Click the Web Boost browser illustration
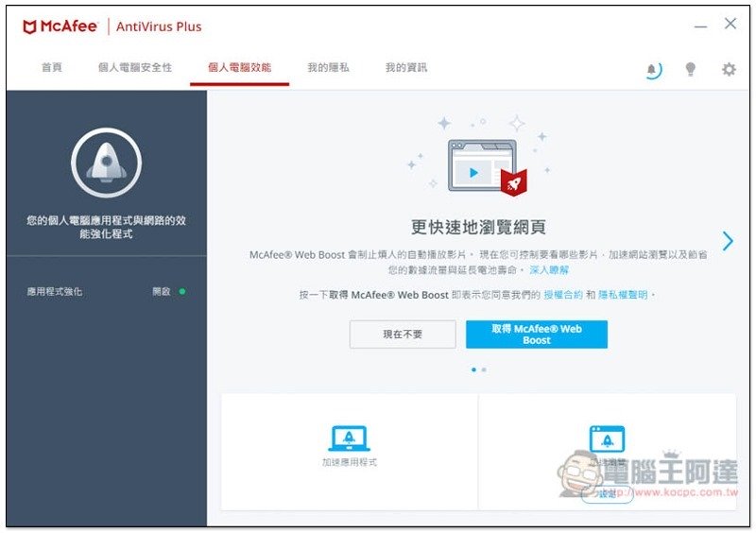The image size is (756, 533). [x=487, y=167]
